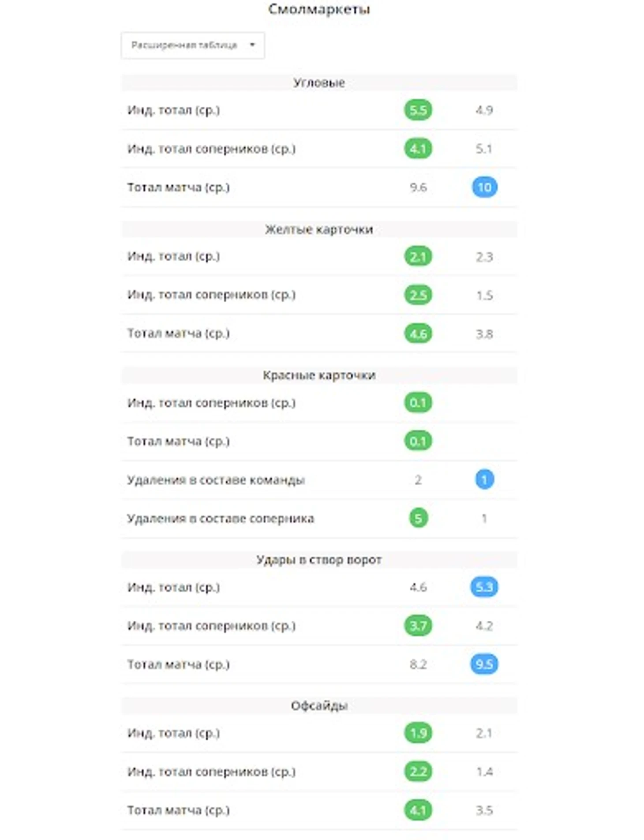Click the 'Угловые' section header
The image size is (644, 840).
[x=318, y=82]
